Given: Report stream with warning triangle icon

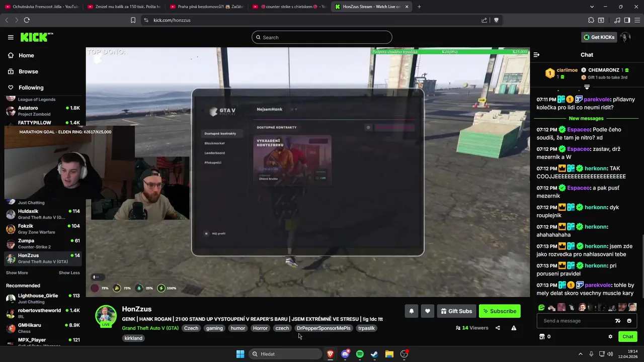Looking at the screenshot, I should pyautogui.click(x=514, y=328).
